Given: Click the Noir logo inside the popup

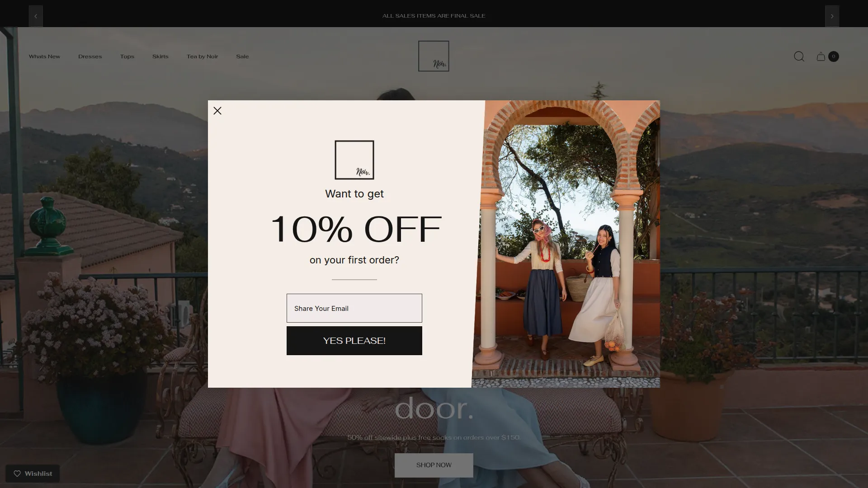Looking at the screenshot, I should (354, 160).
